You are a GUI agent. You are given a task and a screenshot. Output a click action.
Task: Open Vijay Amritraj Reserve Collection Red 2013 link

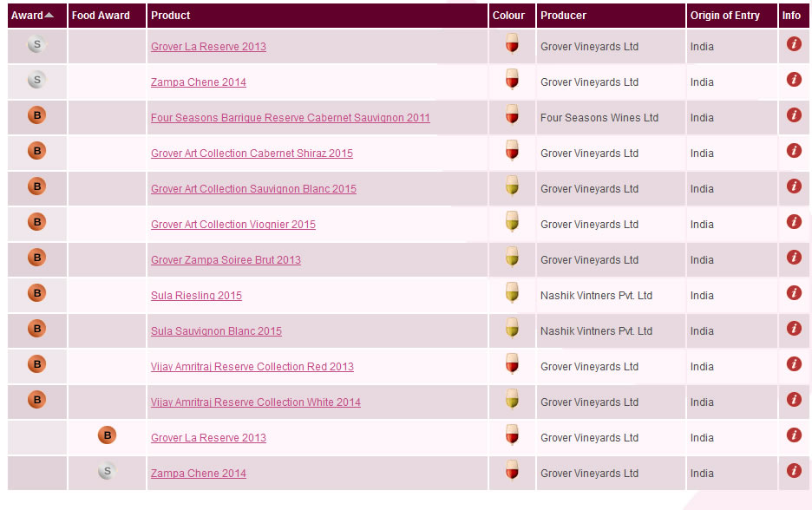tap(252, 367)
